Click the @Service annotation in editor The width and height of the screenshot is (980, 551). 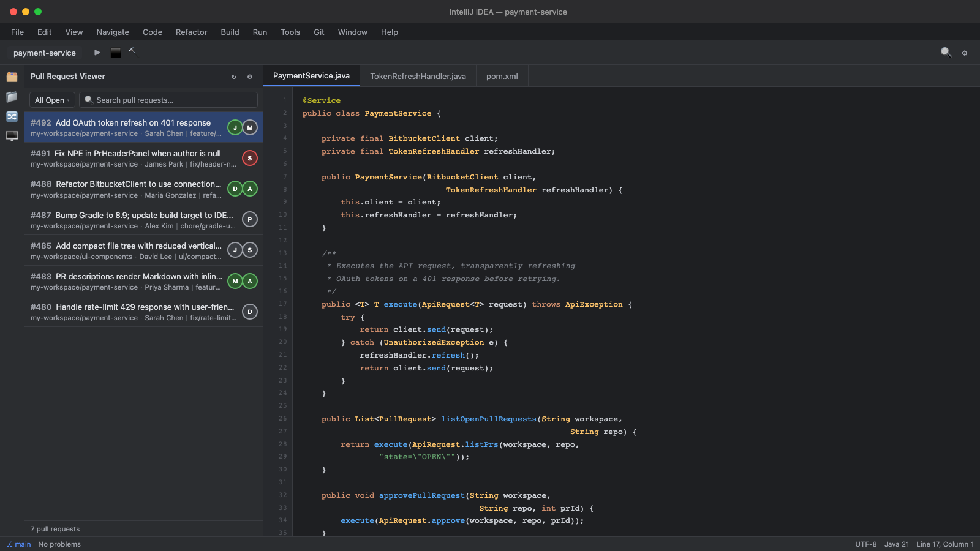[322, 100]
